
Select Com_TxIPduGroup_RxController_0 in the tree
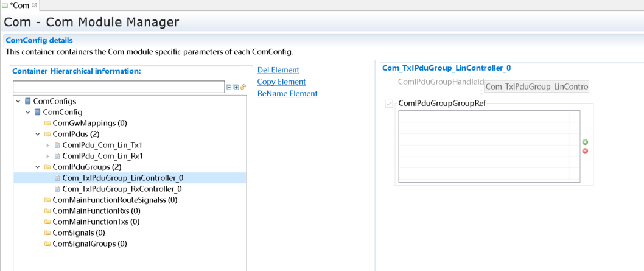[122, 189]
